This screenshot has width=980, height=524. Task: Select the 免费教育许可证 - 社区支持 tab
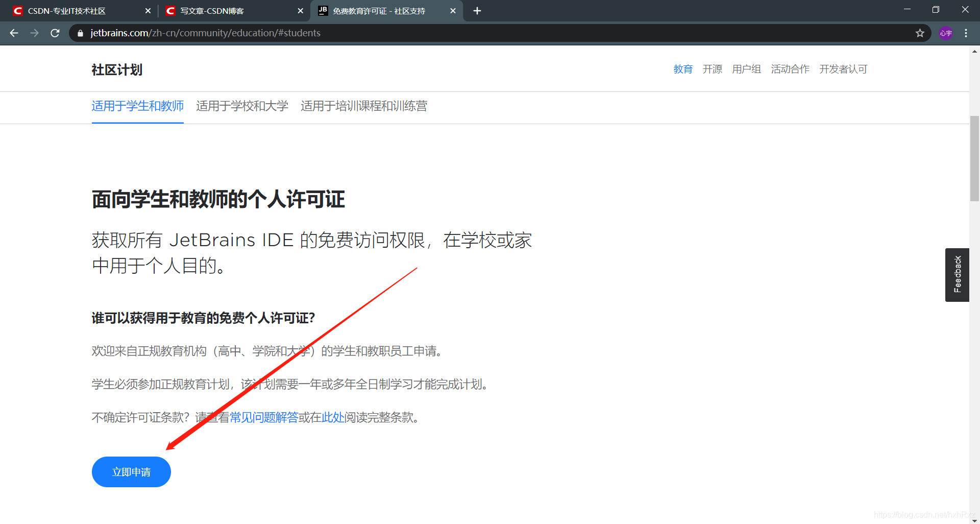pyautogui.click(x=386, y=11)
